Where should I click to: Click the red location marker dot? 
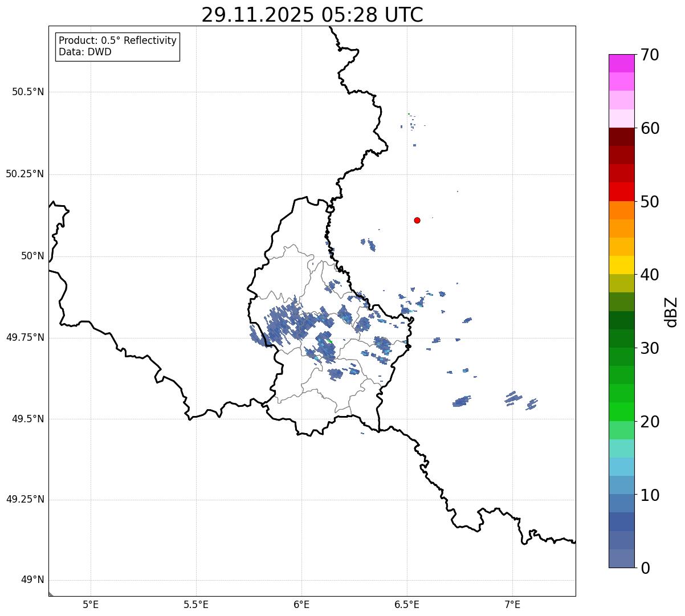(417, 220)
